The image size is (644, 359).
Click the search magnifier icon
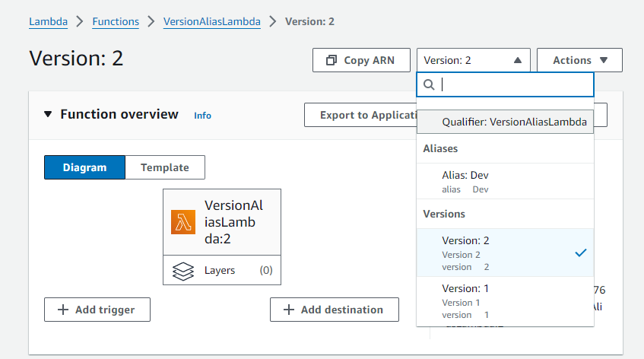(430, 84)
